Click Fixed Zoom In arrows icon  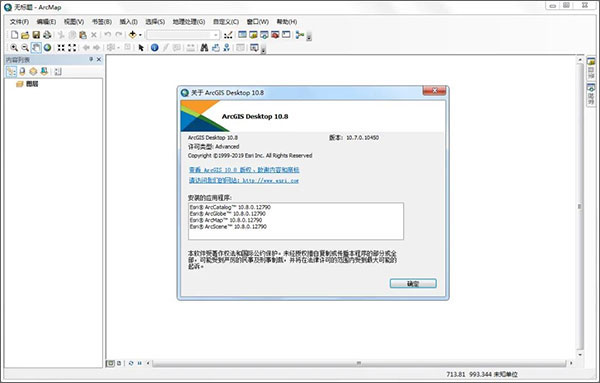point(61,47)
